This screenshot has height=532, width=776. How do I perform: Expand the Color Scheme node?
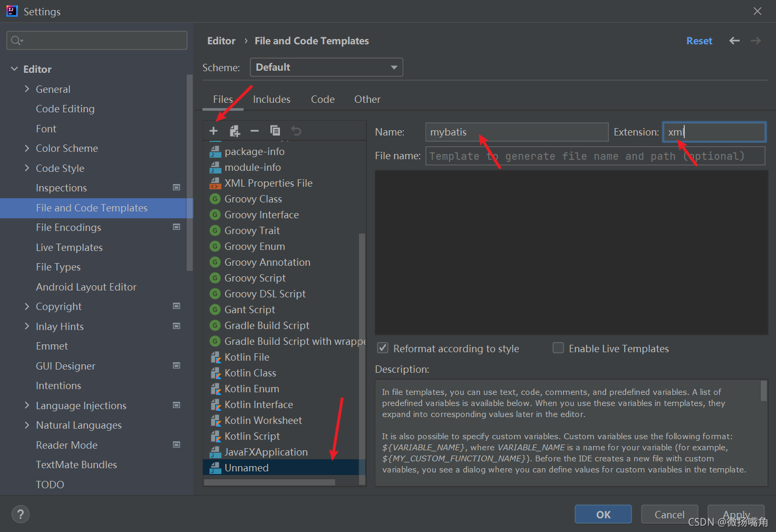(x=27, y=148)
